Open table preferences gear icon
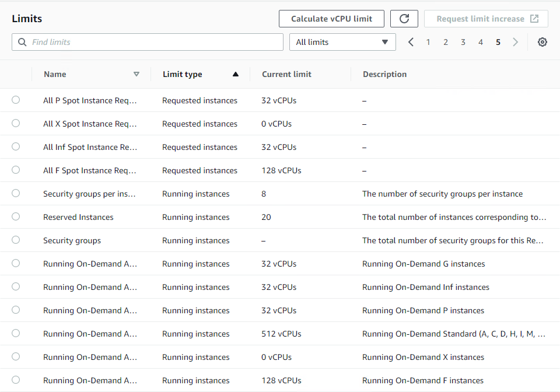The height and width of the screenshot is (392, 560). pyautogui.click(x=542, y=42)
